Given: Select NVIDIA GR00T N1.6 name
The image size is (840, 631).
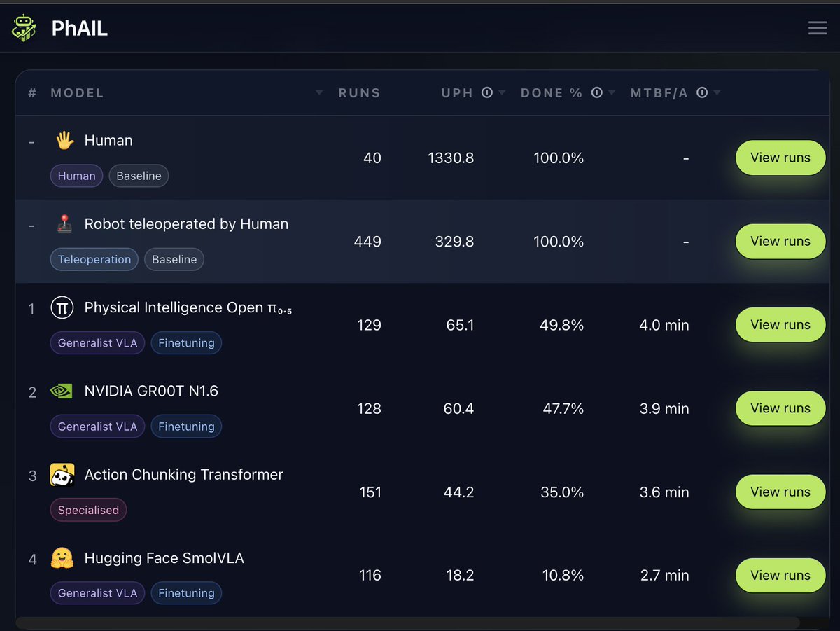Looking at the screenshot, I should [151, 391].
